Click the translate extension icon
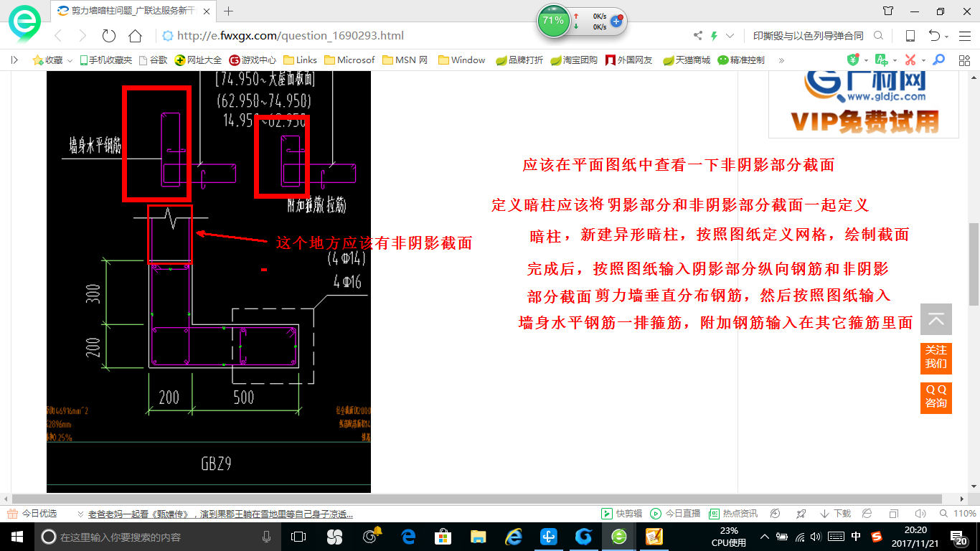This screenshot has height=551, width=980. click(x=881, y=60)
